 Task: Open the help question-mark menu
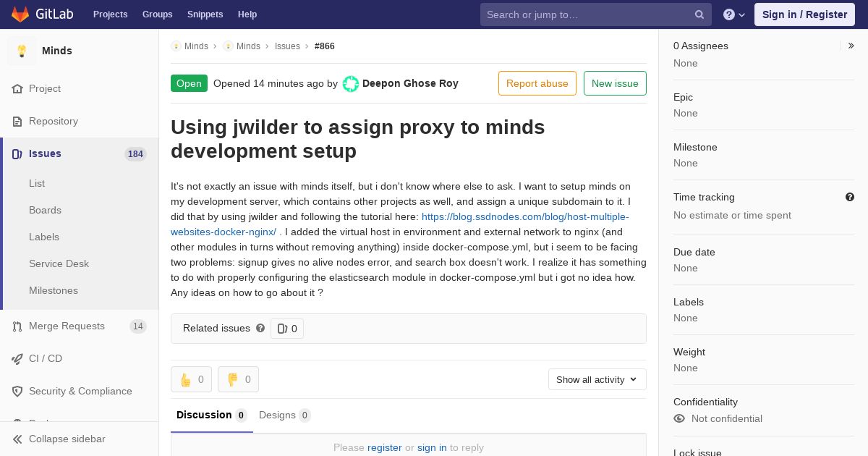click(734, 14)
